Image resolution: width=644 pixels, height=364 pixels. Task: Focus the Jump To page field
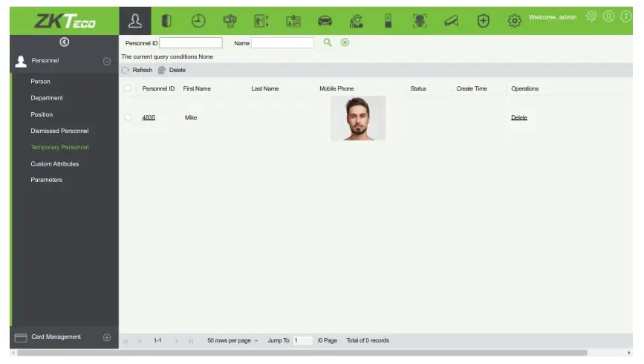(303, 340)
